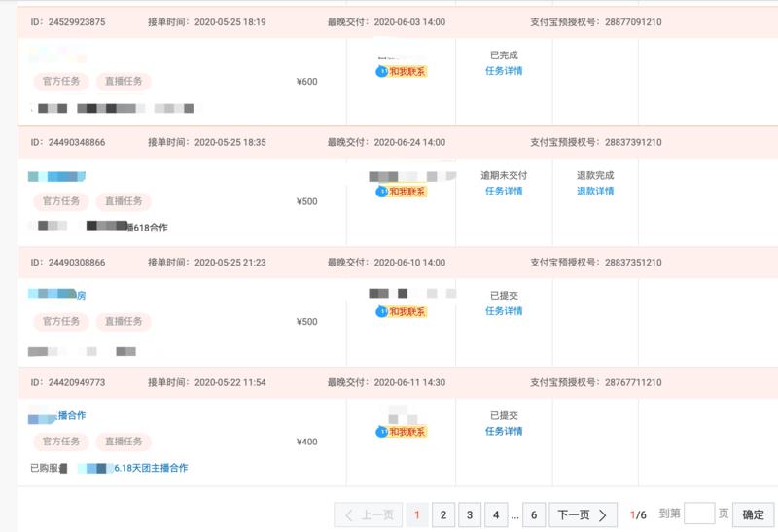This screenshot has height=532, width=778.
Task: Go to page 4 of the list
Action: [496, 515]
